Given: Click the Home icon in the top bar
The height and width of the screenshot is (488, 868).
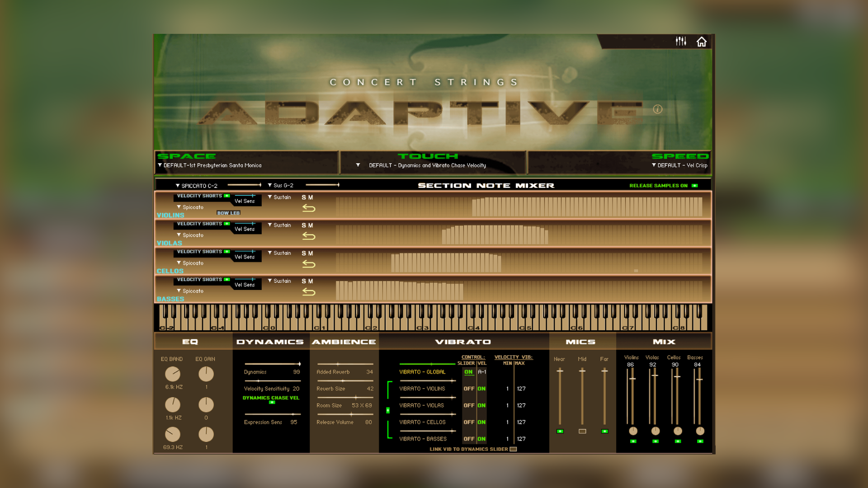Looking at the screenshot, I should coord(701,41).
